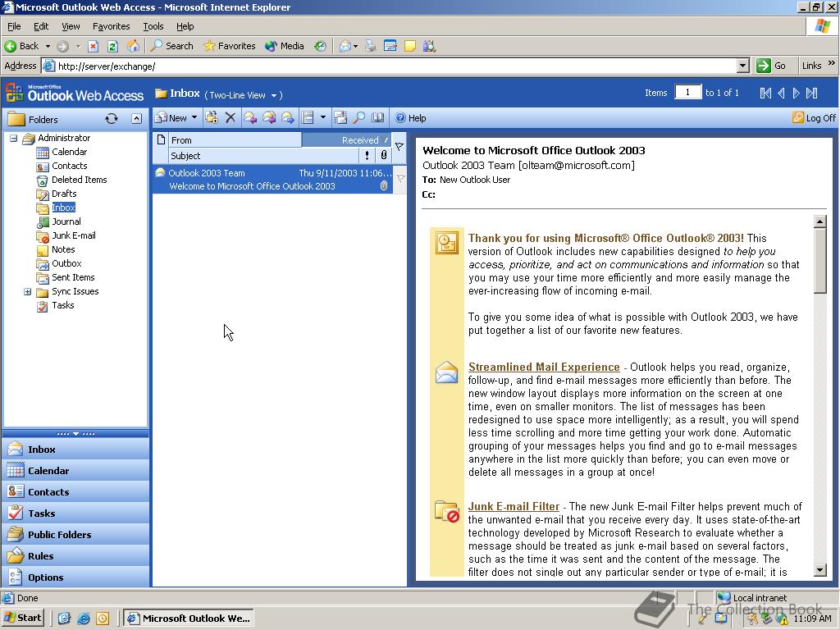
Task: Open the View menu
Action: 71,26
